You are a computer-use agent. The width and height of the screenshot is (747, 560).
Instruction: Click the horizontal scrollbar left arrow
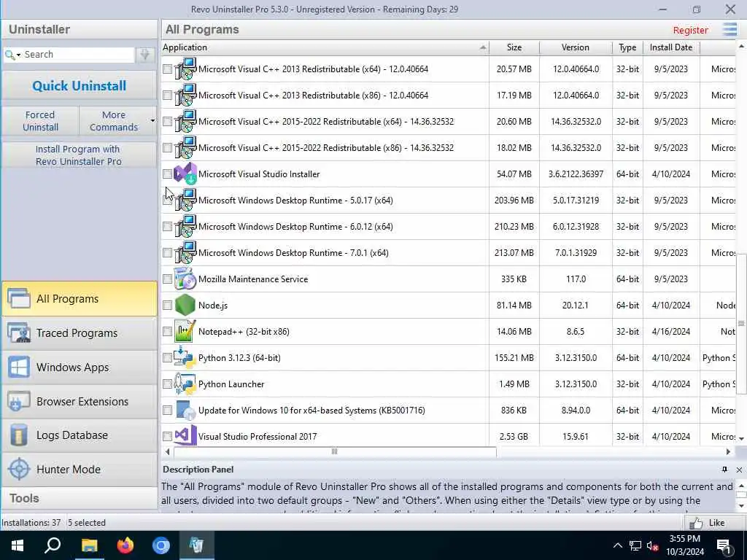(x=168, y=451)
